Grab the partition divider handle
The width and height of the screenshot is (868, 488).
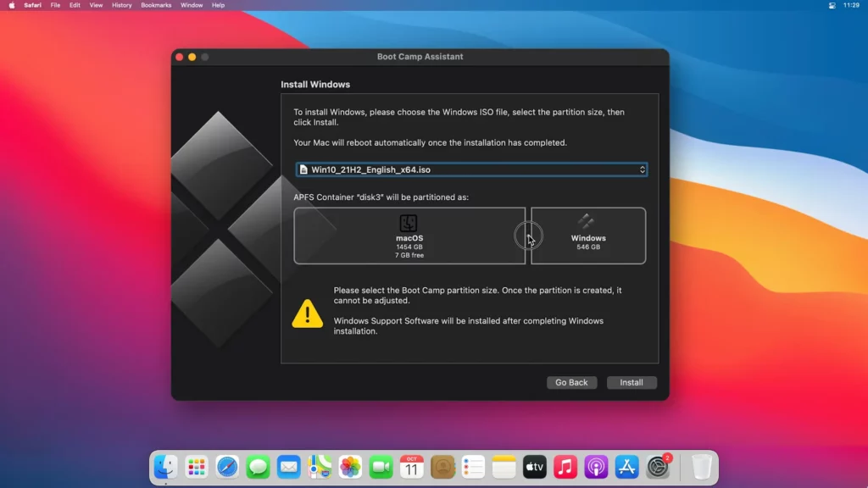click(528, 236)
